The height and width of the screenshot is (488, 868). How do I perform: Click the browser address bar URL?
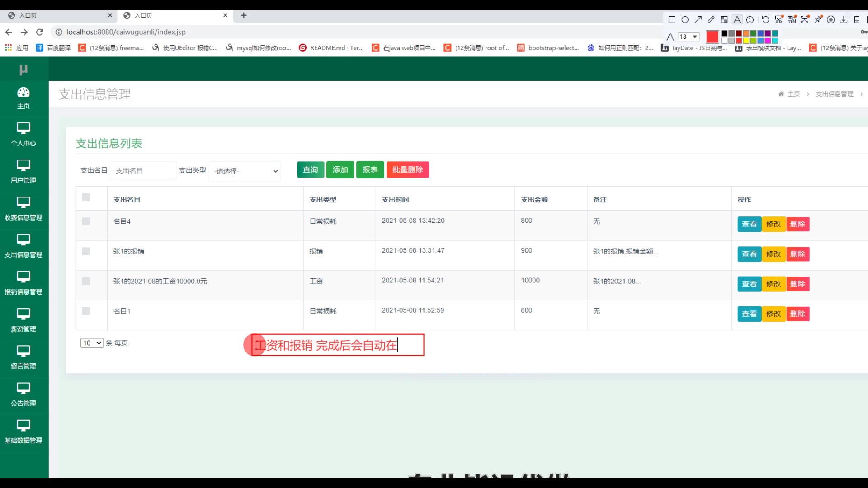[126, 32]
